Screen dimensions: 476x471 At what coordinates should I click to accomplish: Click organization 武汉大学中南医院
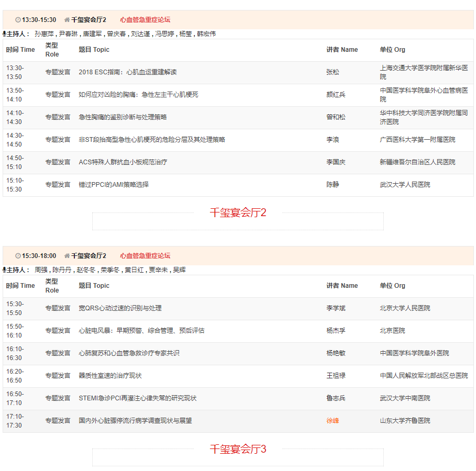405,398
